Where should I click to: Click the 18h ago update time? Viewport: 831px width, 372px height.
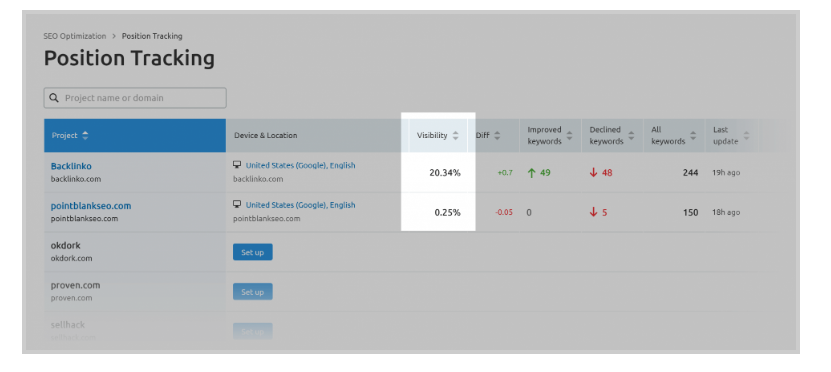pyautogui.click(x=726, y=212)
